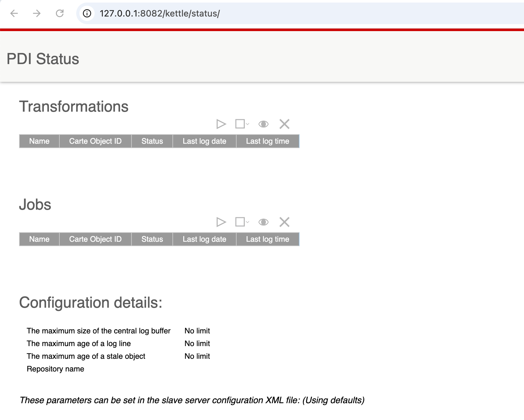Click 'The maximum age of a stale object'
This screenshot has height=420, width=524.
tap(86, 356)
